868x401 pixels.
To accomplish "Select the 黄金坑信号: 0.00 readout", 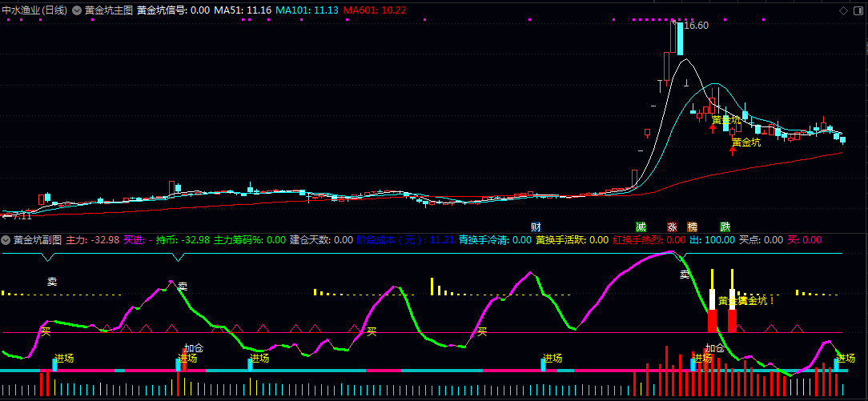I will click(173, 10).
